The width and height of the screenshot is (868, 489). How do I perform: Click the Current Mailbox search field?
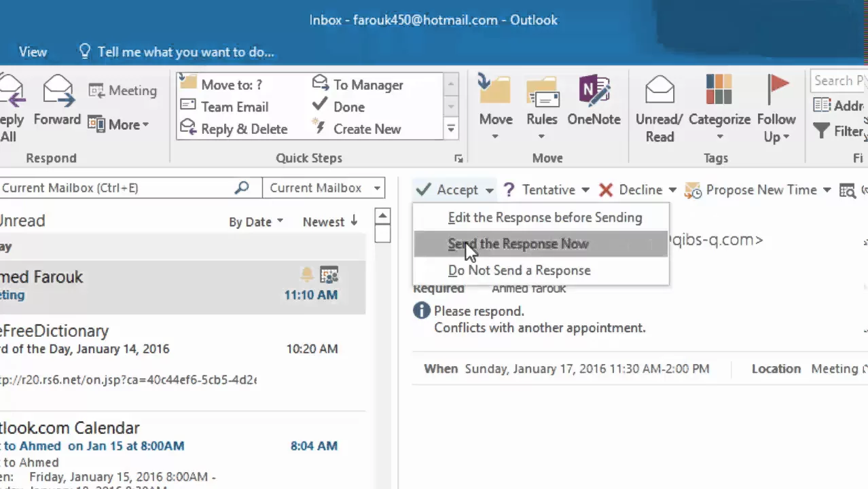[115, 188]
